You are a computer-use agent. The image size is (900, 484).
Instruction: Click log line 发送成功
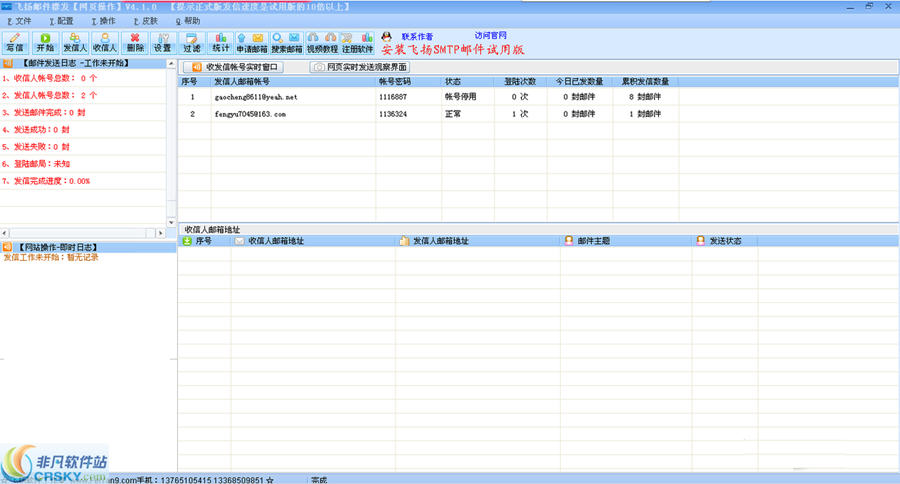click(36, 130)
